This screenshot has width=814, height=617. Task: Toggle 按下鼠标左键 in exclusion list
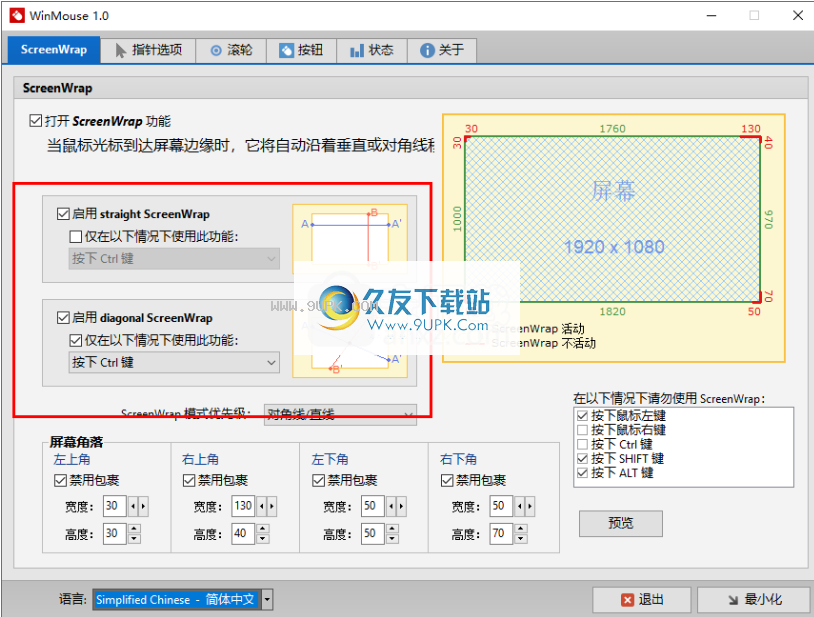(582, 416)
